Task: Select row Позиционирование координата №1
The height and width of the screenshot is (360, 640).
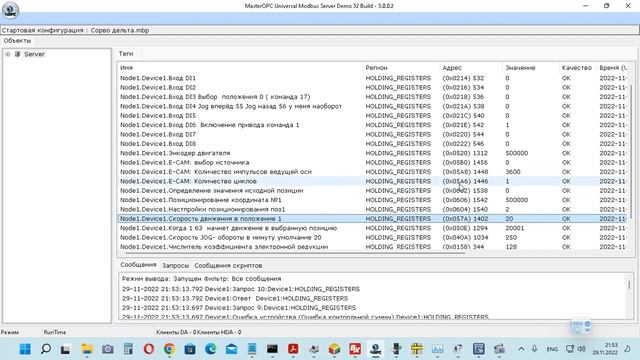Action: tap(373, 200)
